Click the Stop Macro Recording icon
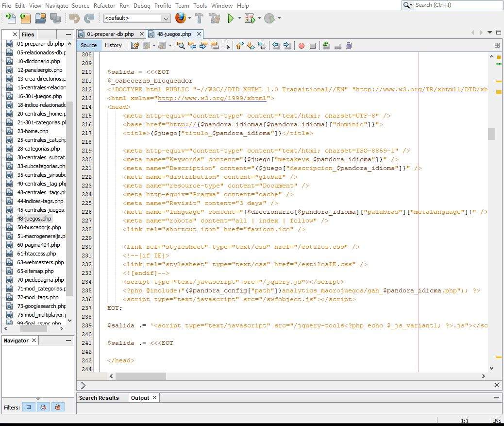Viewport: 504px width, 426px height. click(x=312, y=46)
